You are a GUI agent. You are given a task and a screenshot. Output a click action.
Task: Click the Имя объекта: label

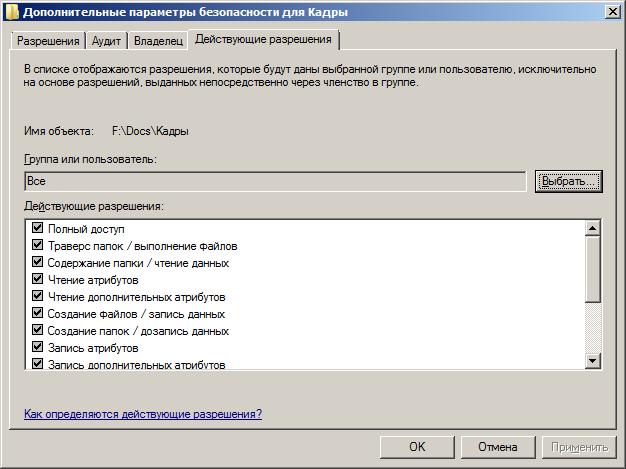point(59,131)
